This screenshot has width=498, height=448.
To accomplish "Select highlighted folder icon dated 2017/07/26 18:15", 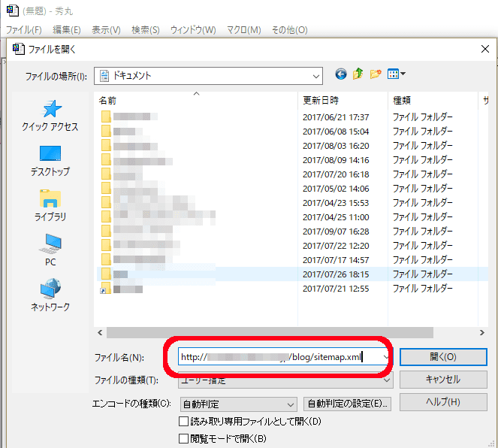I will tap(106, 274).
